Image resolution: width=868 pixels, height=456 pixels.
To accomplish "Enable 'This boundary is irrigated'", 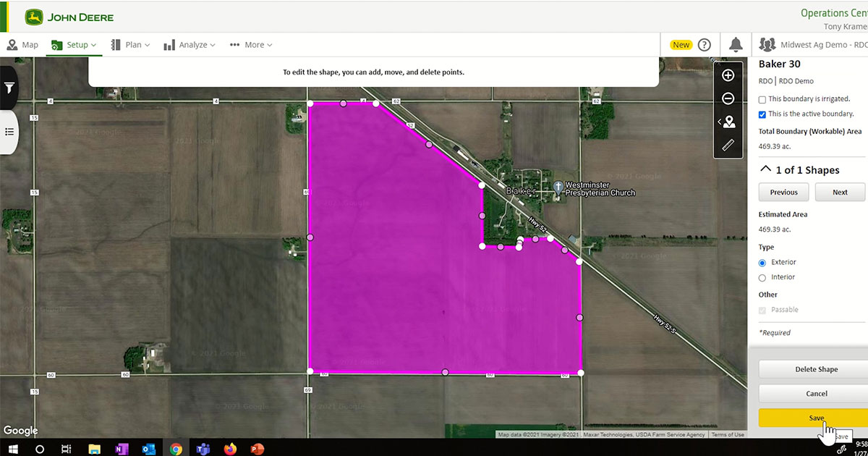I will tap(762, 98).
